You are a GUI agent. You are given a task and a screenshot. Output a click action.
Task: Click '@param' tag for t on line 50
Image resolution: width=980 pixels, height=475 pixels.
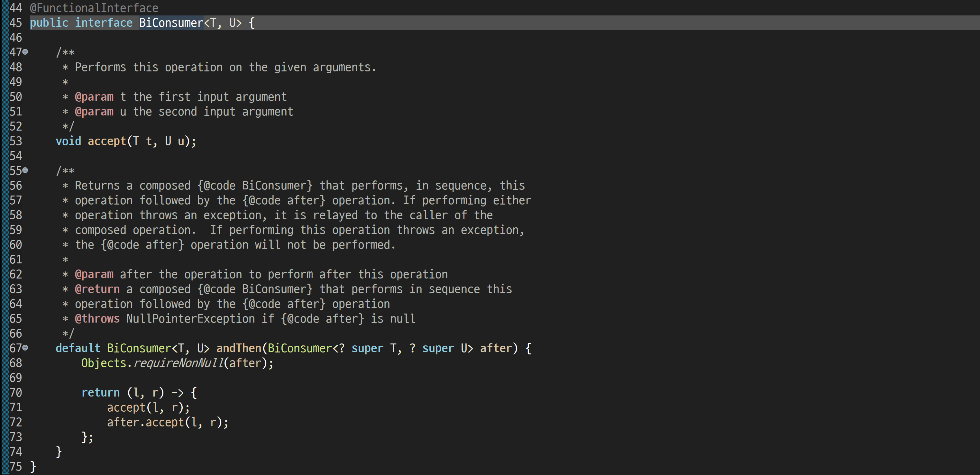[94, 96]
